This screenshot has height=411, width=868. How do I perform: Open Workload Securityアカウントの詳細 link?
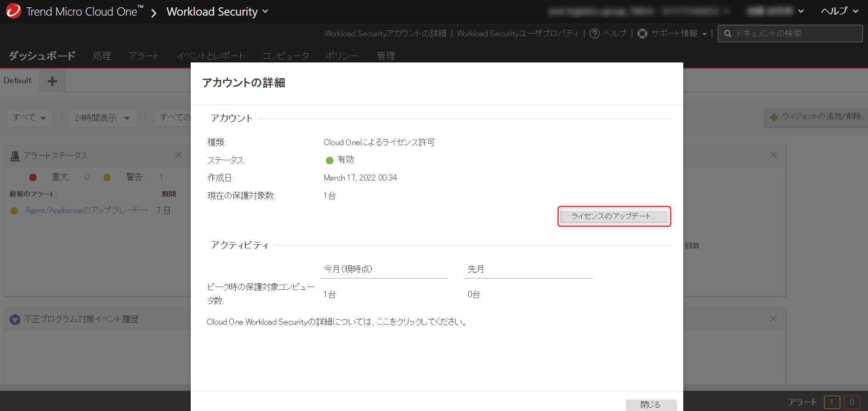coord(385,34)
